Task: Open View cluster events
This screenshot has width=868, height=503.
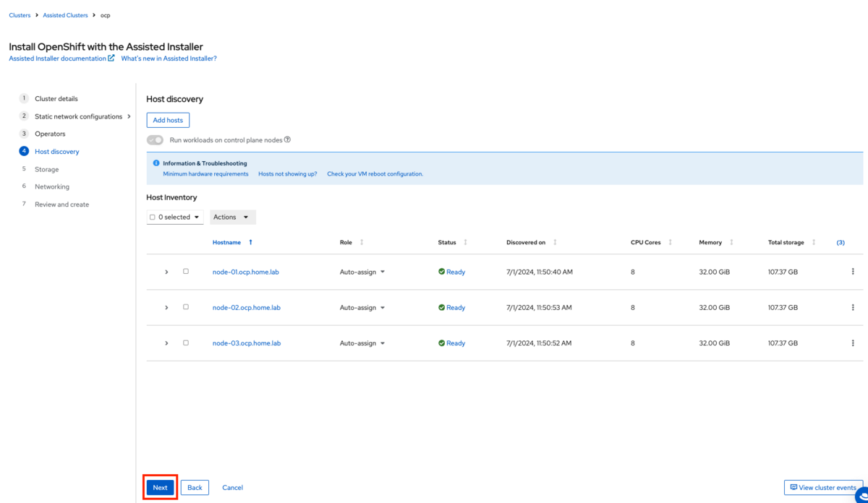Action: click(823, 488)
